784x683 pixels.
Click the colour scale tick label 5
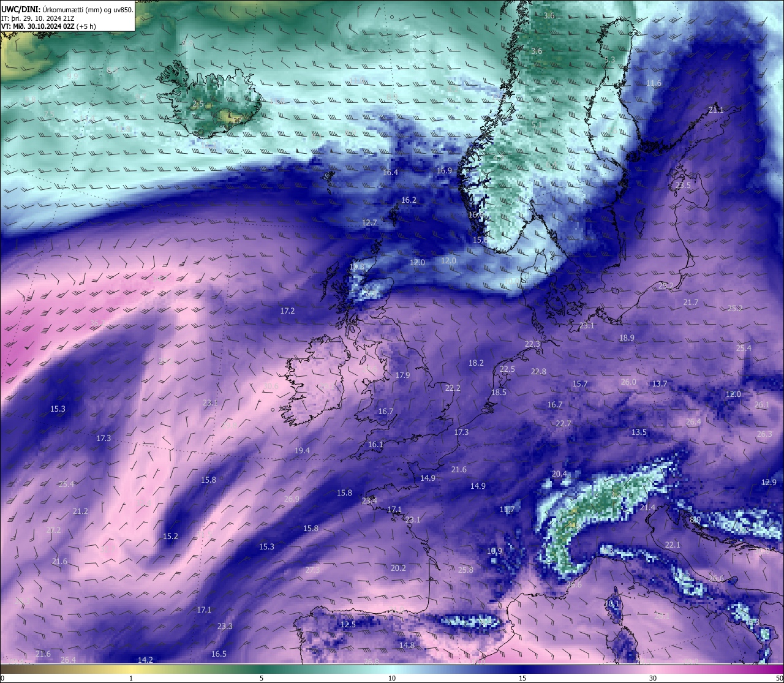point(262,678)
